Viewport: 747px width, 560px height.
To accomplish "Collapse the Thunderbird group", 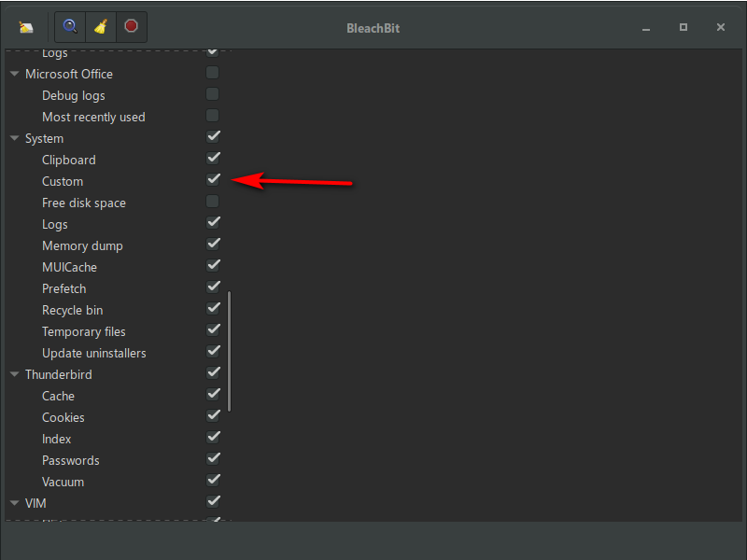I will pos(15,374).
